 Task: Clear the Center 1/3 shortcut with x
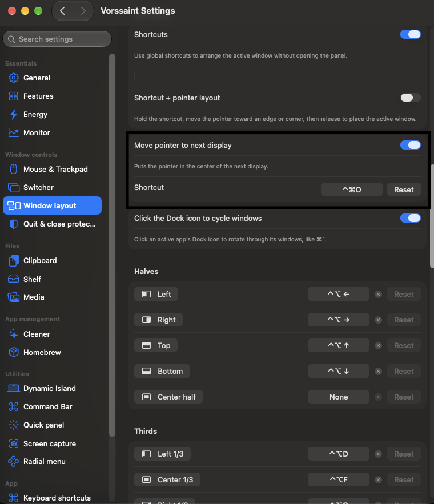(379, 479)
